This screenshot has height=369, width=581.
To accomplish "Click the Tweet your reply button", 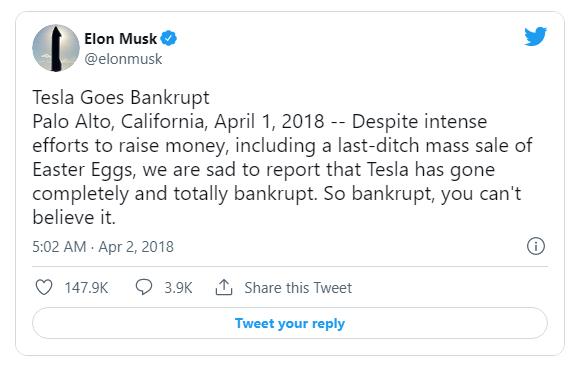I will tap(290, 323).
